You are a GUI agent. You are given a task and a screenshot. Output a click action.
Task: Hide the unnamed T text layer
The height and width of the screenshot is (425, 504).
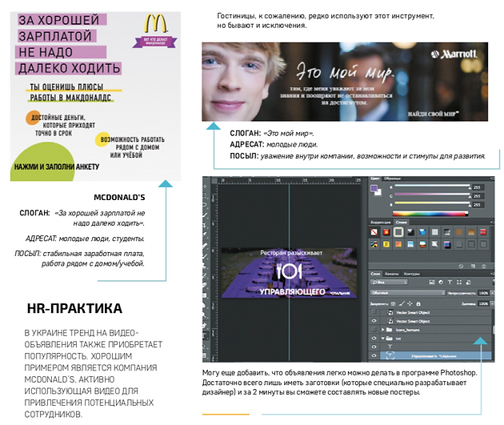374,347
